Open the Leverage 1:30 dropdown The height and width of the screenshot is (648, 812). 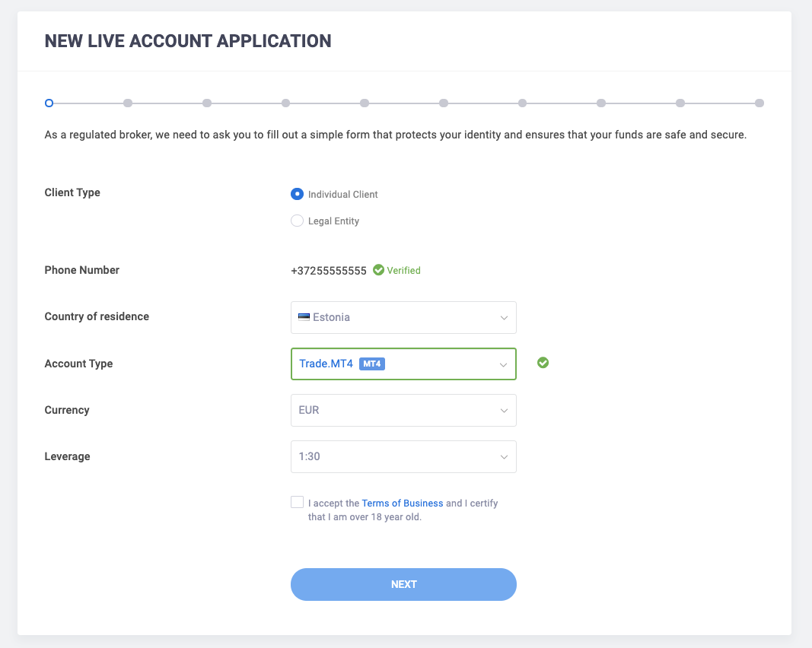click(x=403, y=457)
